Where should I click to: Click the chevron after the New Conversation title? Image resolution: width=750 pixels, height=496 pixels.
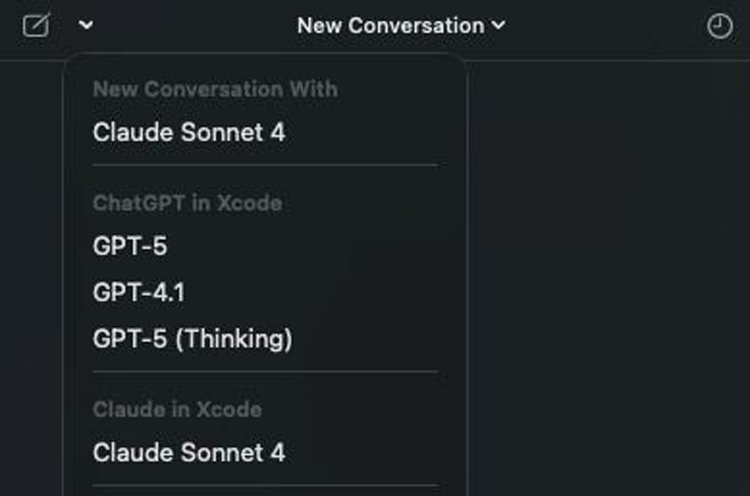click(499, 26)
